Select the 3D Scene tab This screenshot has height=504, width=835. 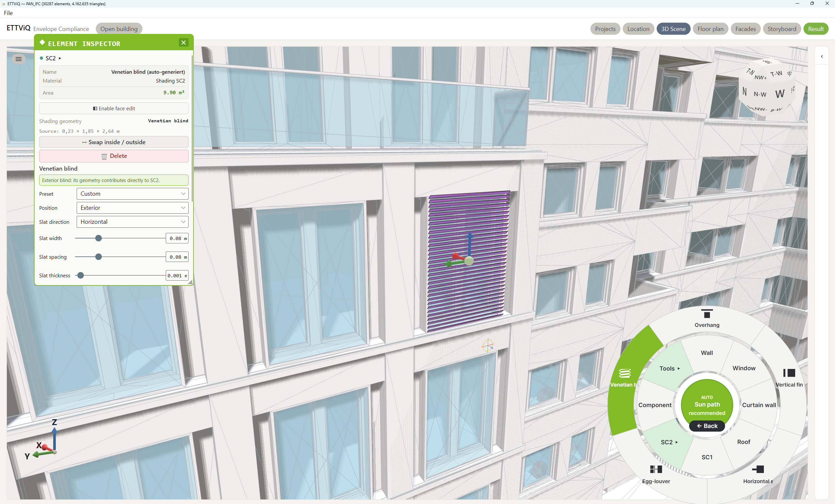pyautogui.click(x=673, y=29)
